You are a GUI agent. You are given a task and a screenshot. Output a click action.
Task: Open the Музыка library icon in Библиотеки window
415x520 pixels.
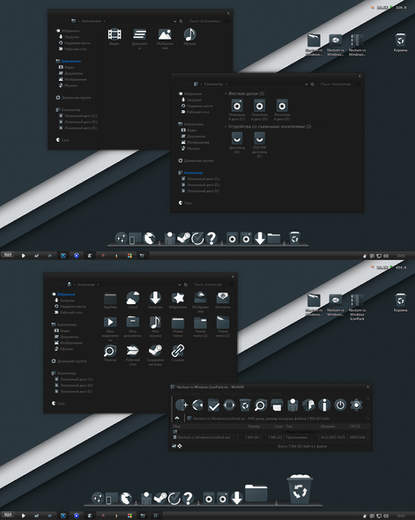(x=190, y=37)
